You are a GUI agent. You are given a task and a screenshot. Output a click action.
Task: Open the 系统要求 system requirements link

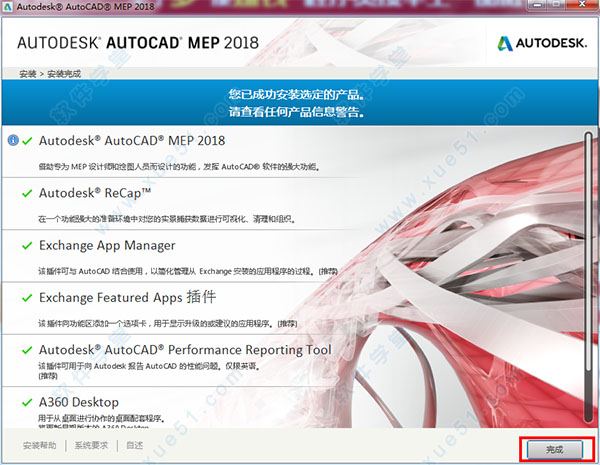[91, 445]
